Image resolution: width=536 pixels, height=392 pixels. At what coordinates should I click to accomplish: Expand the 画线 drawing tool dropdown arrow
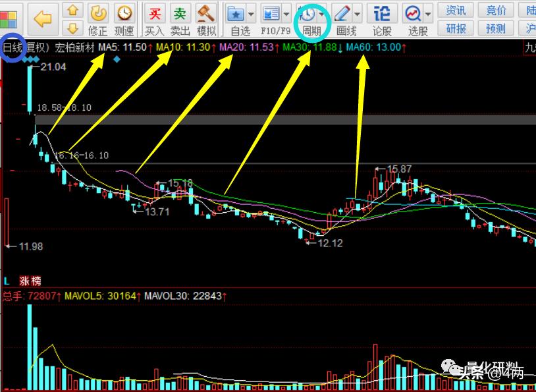[x=358, y=13]
